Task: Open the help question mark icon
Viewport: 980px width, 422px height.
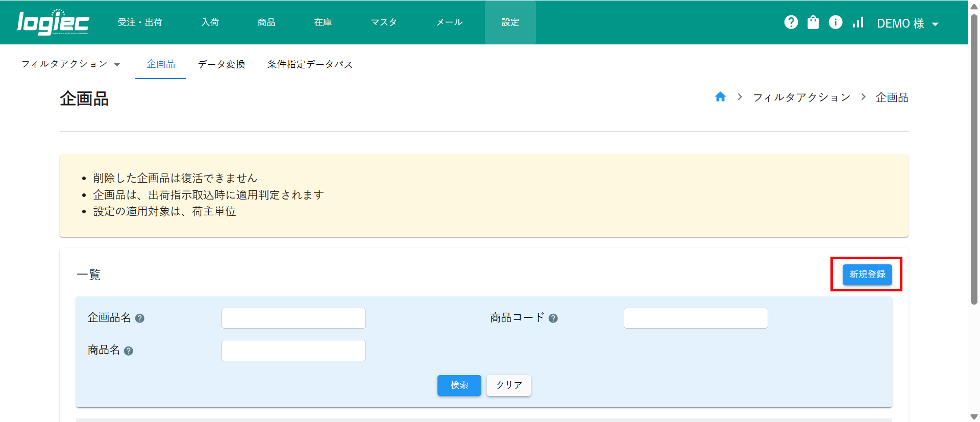Action: (791, 22)
